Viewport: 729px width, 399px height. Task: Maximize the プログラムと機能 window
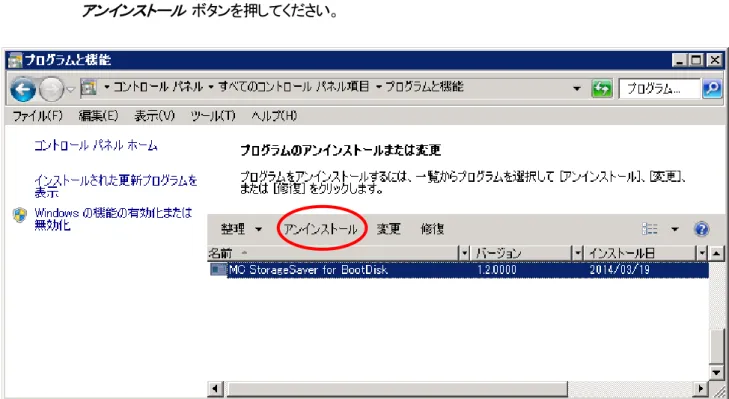click(x=696, y=60)
